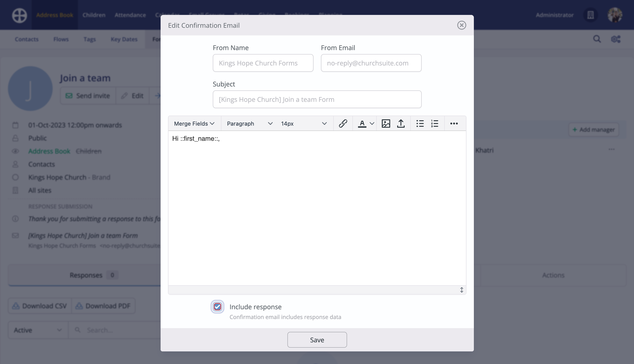Click the Download CSV button
634x364 pixels.
pos(40,306)
